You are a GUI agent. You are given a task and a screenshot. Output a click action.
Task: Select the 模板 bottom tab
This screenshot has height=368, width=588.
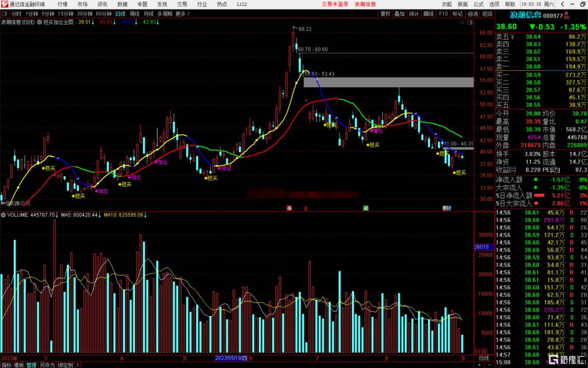(x=19, y=365)
